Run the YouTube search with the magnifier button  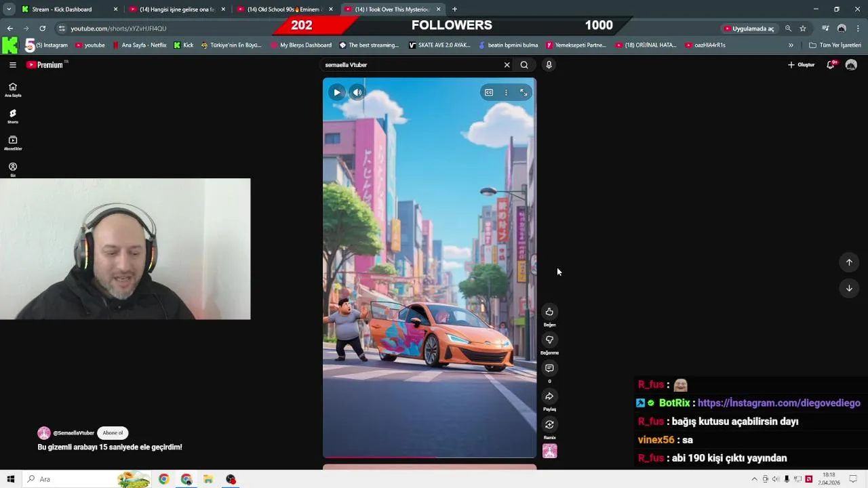pyautogui.click(x=524, y=65)
